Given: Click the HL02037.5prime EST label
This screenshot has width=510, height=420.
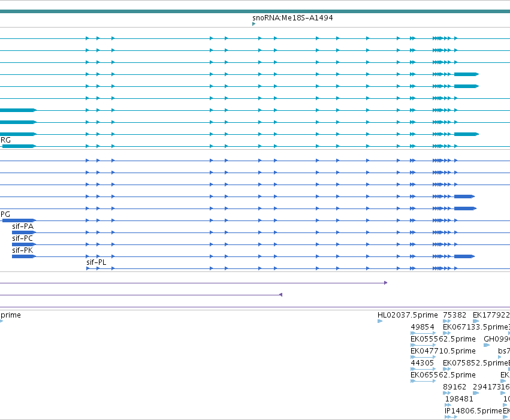Looking at the screenshot, I should tap(408, 315).
